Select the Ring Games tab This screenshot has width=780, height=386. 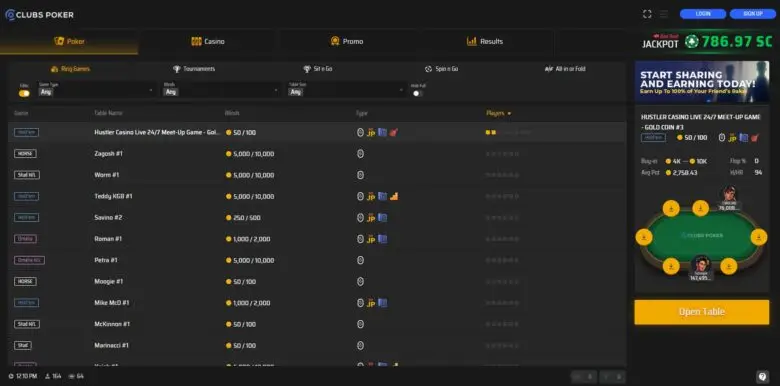[x=70, y=69]
